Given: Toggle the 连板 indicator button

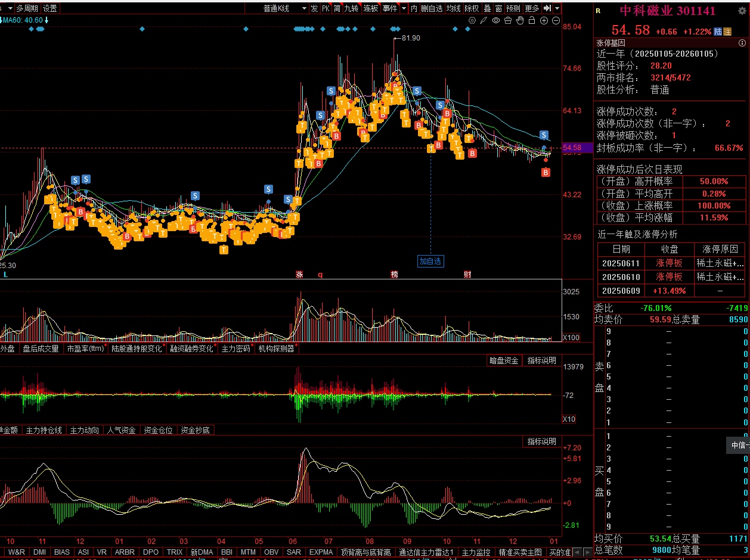Looking at the screenshot, I should pos(371,8).
